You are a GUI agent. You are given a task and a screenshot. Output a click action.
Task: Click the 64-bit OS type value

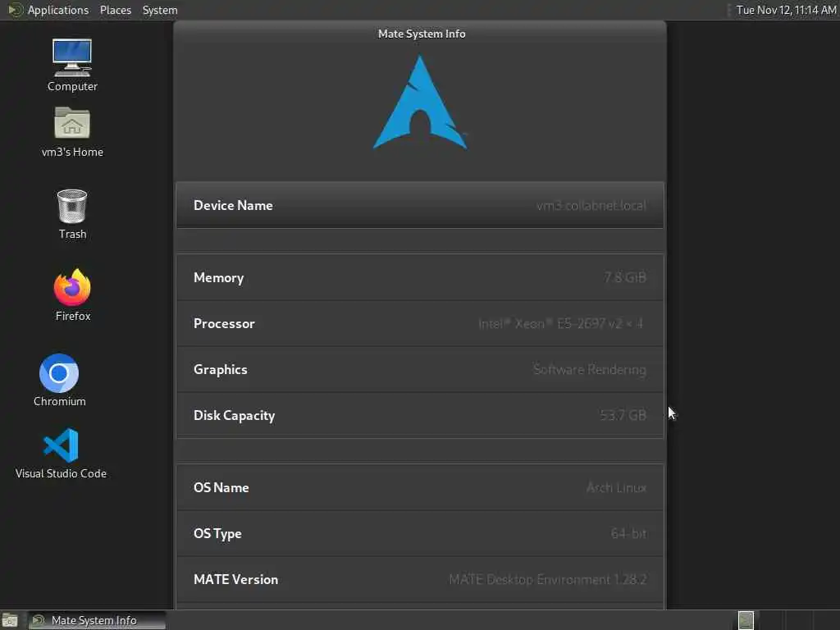coord(629,533)
